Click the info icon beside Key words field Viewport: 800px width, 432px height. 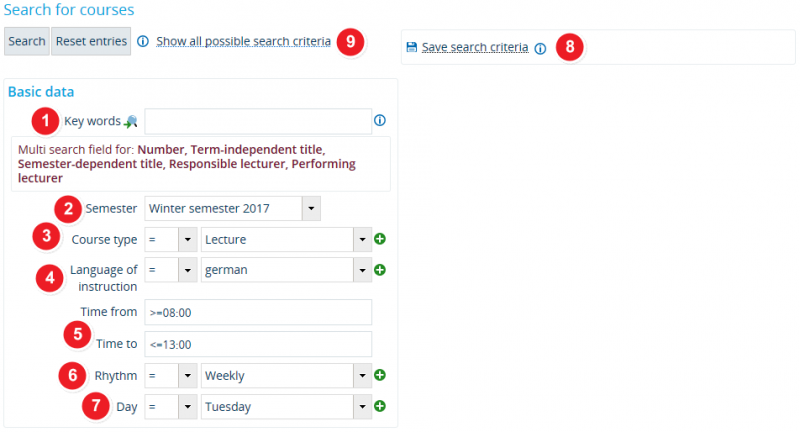point(380,120)
